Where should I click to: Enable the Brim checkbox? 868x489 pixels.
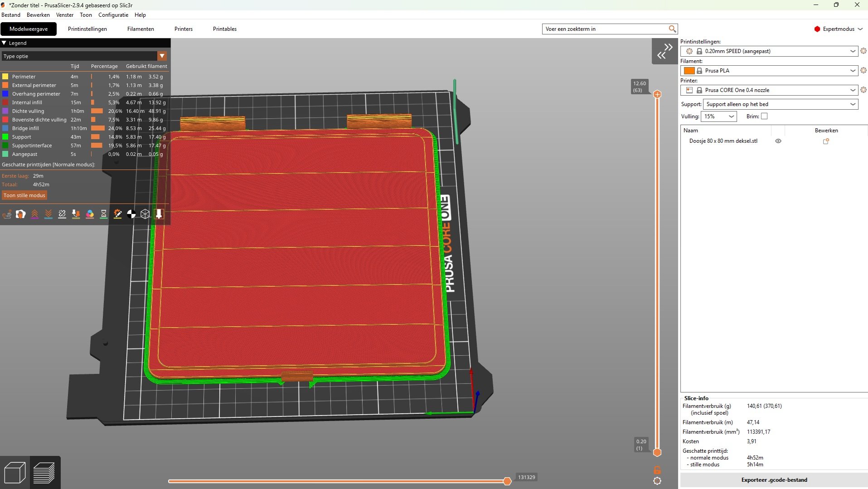(x=764, y=116)
